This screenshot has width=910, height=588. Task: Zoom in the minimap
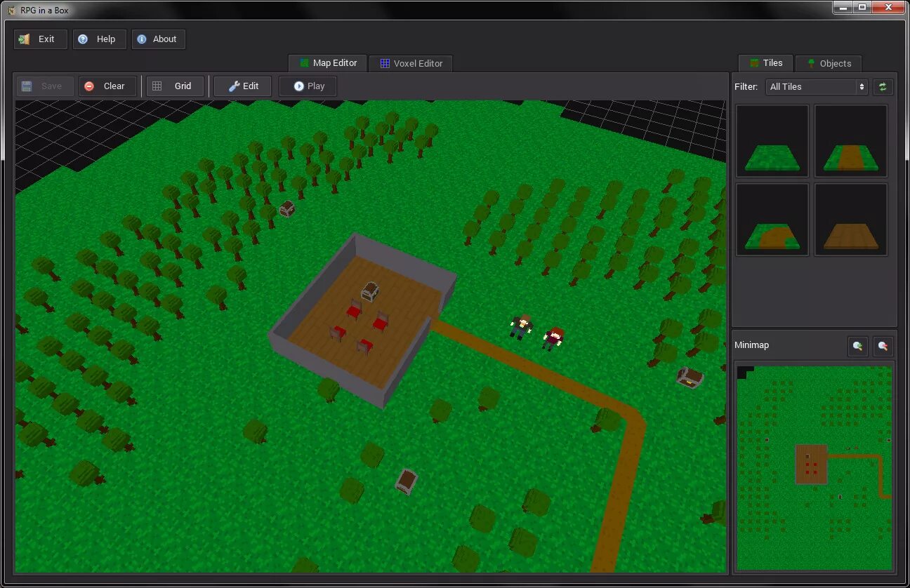[857, 346]
